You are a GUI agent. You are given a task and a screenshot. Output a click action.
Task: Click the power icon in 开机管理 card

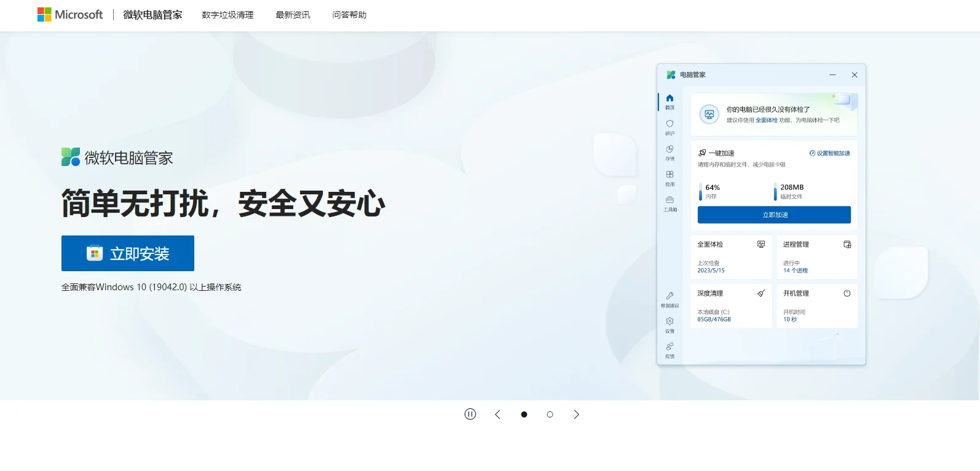(847, 293)
